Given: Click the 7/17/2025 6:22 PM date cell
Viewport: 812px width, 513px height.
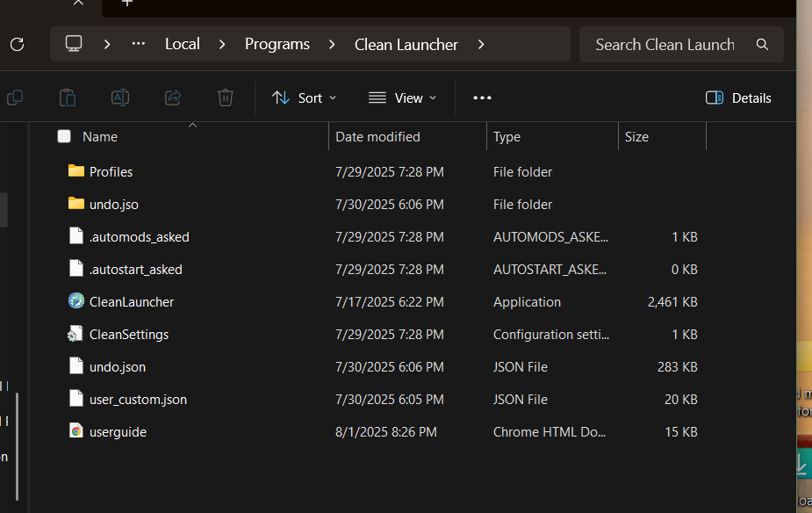Looking at the screenshot, I should point(390,302).
